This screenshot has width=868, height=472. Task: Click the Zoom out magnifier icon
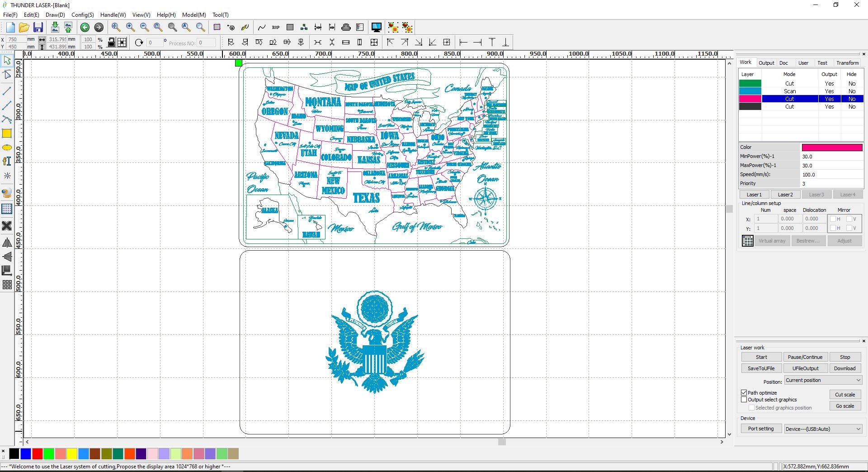(144, 27)
